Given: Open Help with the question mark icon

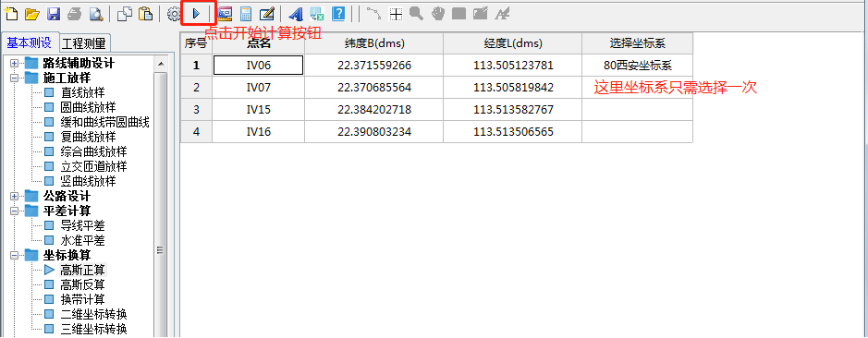Looking at the screenshot, I should click(x=338, y=14).
